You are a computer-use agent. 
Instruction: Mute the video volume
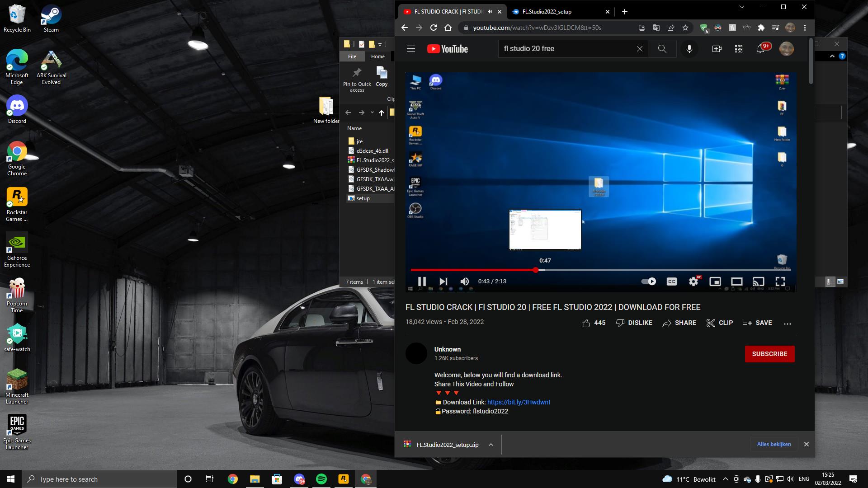pyautogui.click(x=464, y=282)
